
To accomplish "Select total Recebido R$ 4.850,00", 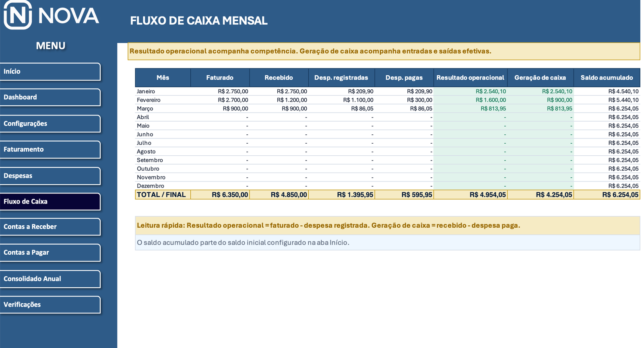I will coord(289,195).
